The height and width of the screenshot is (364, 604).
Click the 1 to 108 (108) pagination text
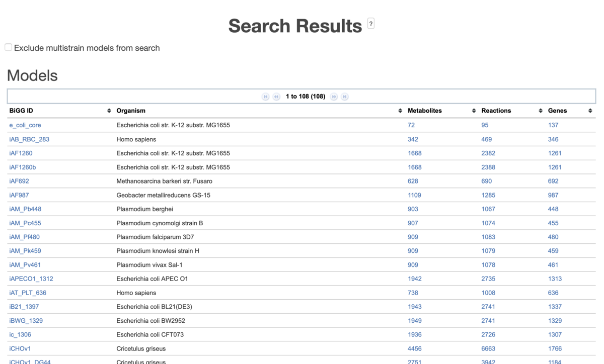pyautogui.click(x=306, y=97)
